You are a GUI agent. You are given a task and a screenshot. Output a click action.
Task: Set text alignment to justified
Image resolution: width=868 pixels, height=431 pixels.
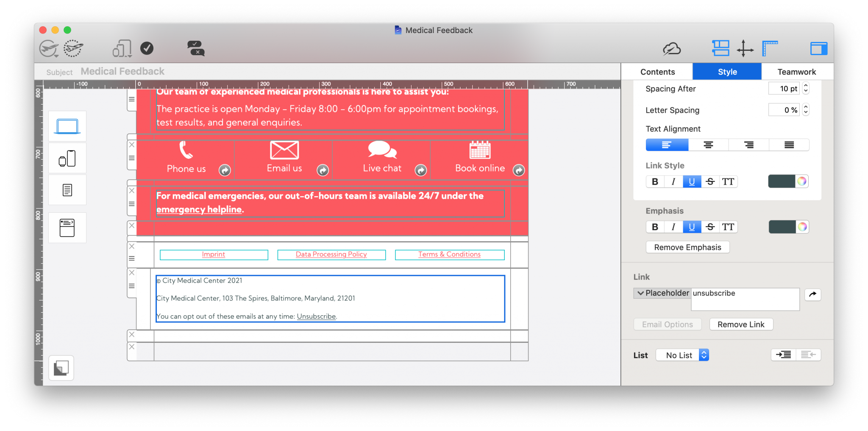point(789,145)
